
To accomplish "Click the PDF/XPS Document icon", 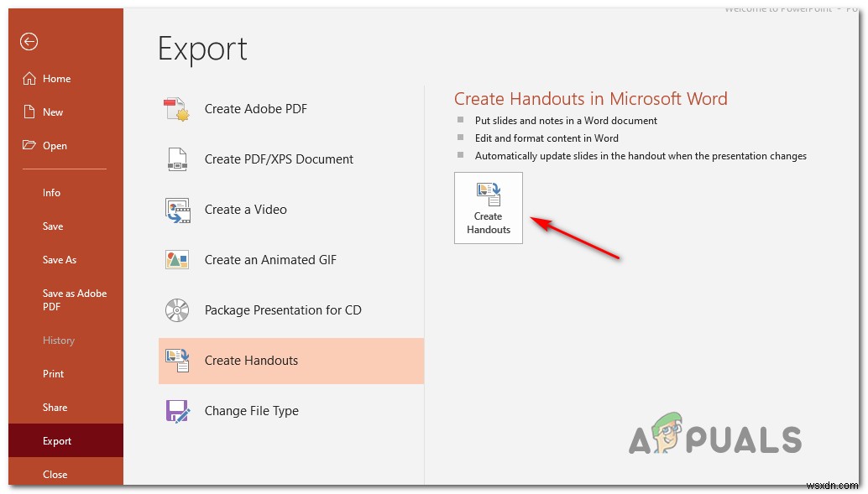I will coord(177,159).
